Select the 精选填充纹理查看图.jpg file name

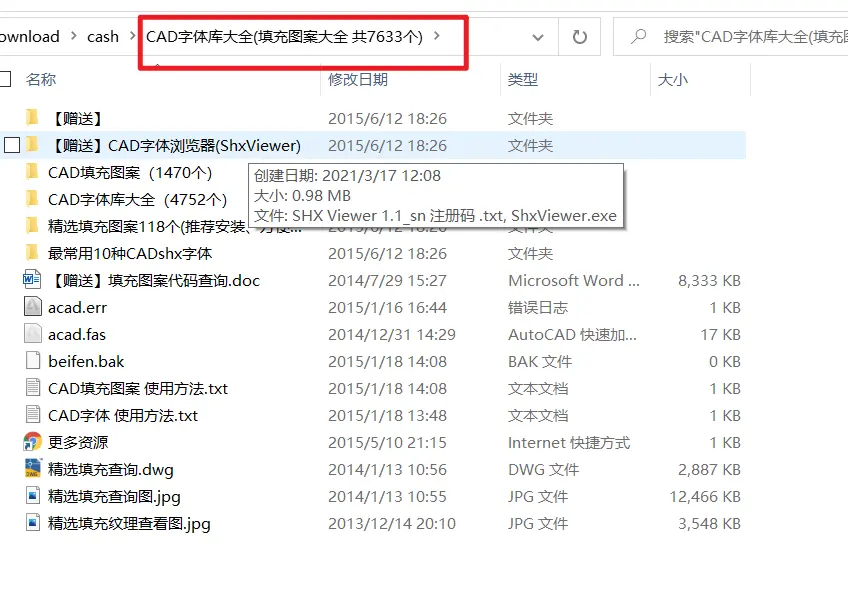[x=129, y=524]
